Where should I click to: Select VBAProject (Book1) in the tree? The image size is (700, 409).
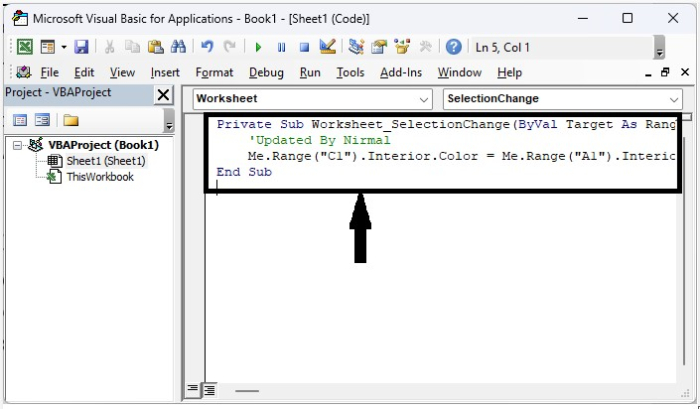tap(103, 145)
